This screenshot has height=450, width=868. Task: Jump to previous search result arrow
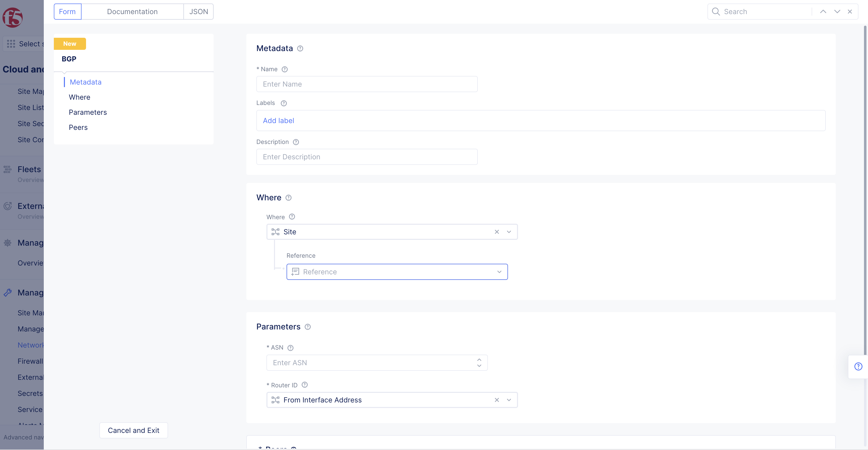(823, 12)
